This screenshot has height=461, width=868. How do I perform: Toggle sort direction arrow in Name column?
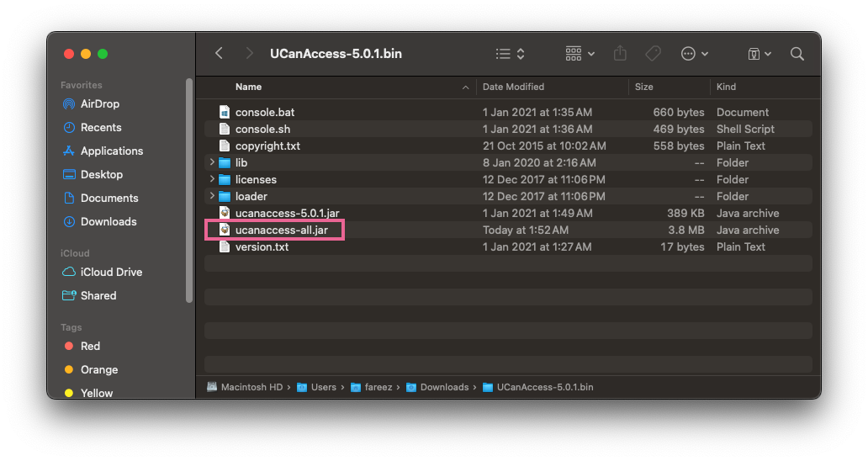coord(466,87)
